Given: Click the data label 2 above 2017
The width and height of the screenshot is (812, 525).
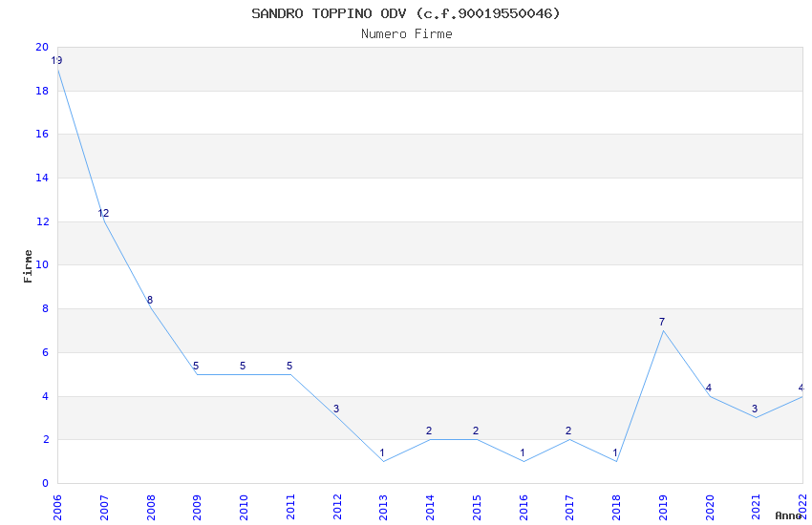Looking at the screenshot, I should [x=568, y=430].
